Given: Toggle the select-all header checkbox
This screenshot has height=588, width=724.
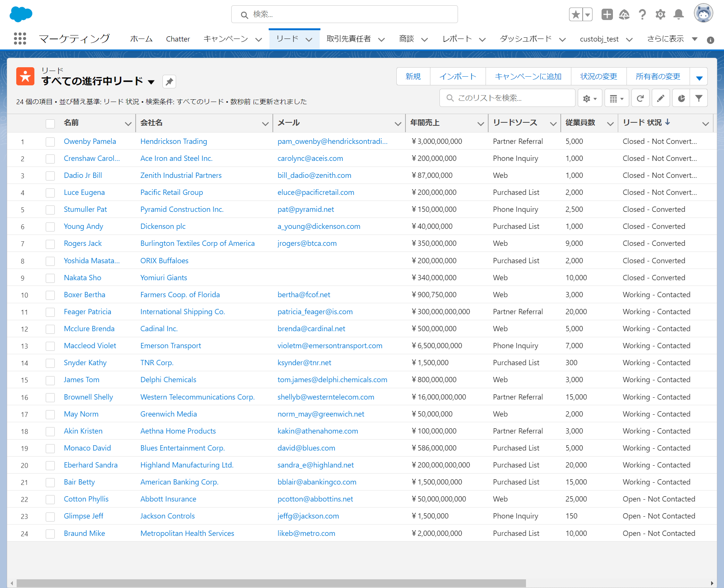Looking at the screenshot, I should point(50,123).
